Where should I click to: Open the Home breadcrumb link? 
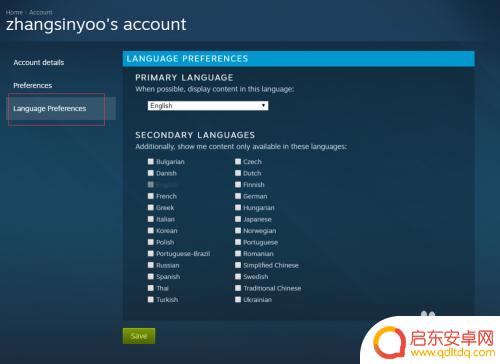click(14, 12)
